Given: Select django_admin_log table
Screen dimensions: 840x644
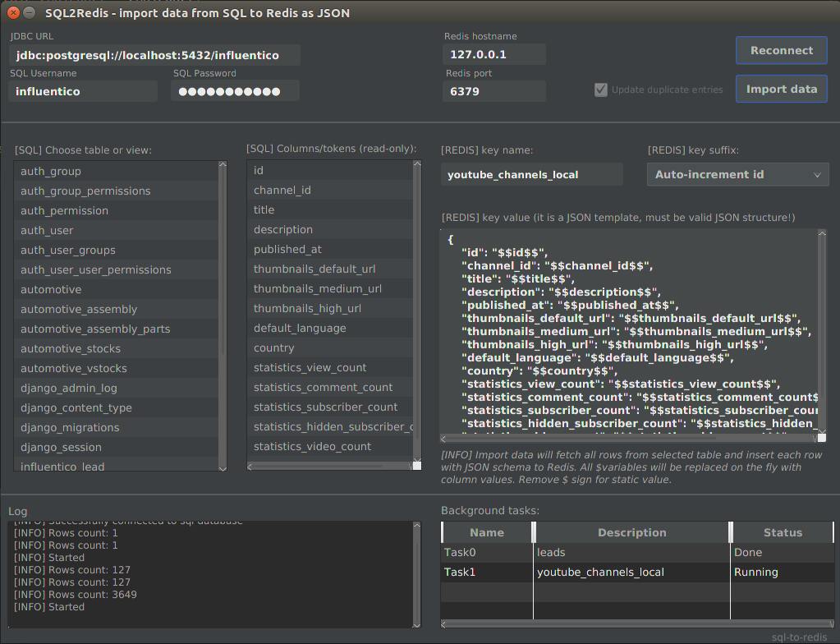Looking at the screenshot, I should [x=116, y=389].
